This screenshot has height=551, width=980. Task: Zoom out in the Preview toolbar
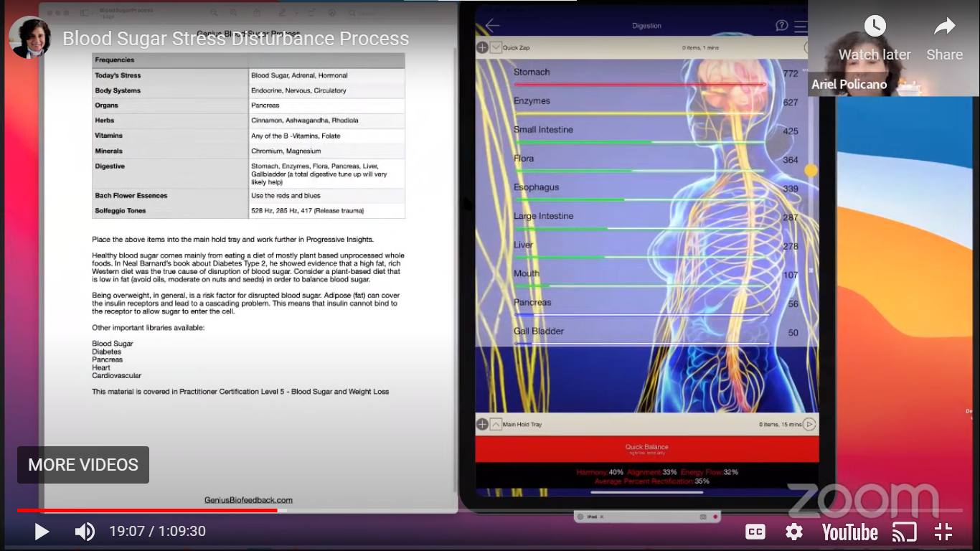point(215,13)
